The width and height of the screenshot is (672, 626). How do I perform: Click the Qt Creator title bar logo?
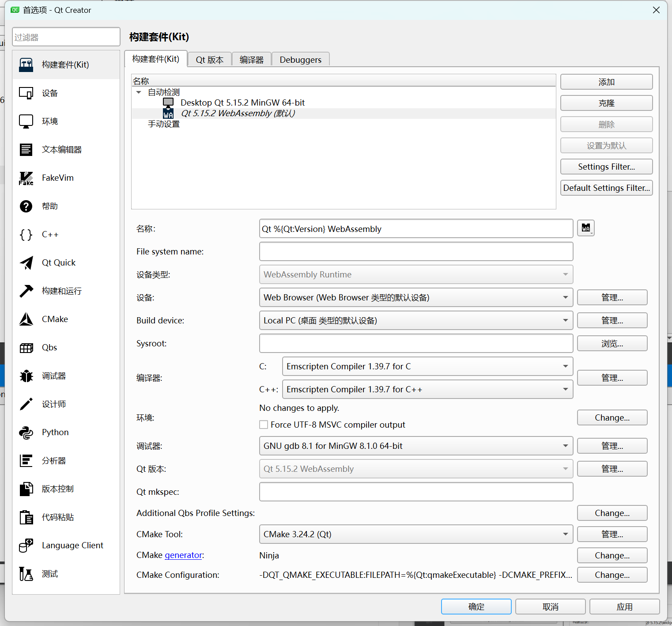[15, 10]
